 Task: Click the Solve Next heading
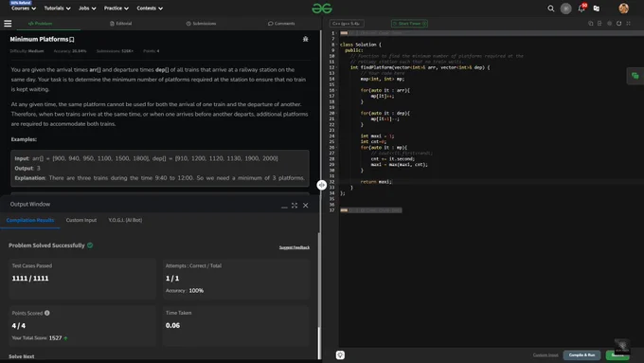(x=22, y=356)
